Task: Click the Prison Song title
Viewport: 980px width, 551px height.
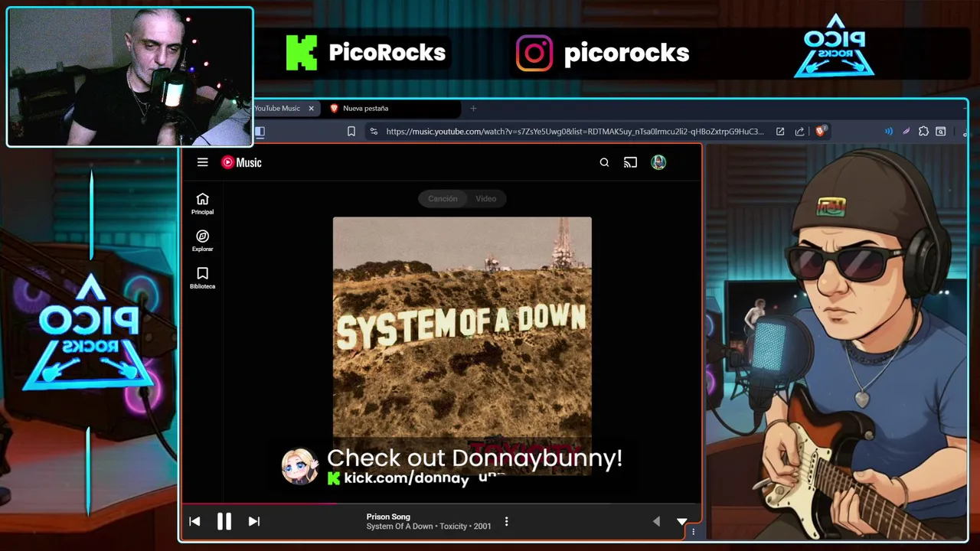Action: point(388,517)
